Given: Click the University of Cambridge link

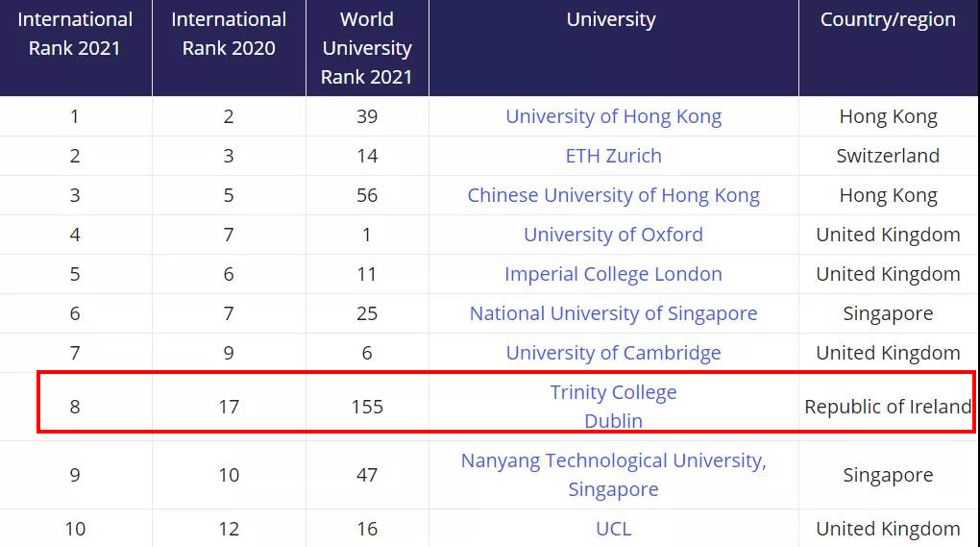Looking at the screenshot, I should [613, 353].
